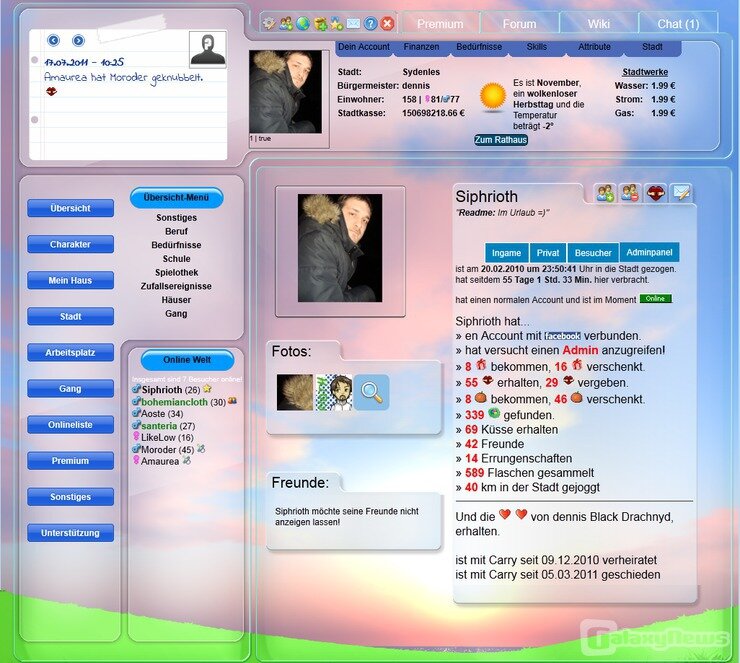
Task: Open the cartoon avatar photo thumbnail in Fotos
Action: point(334,392)
